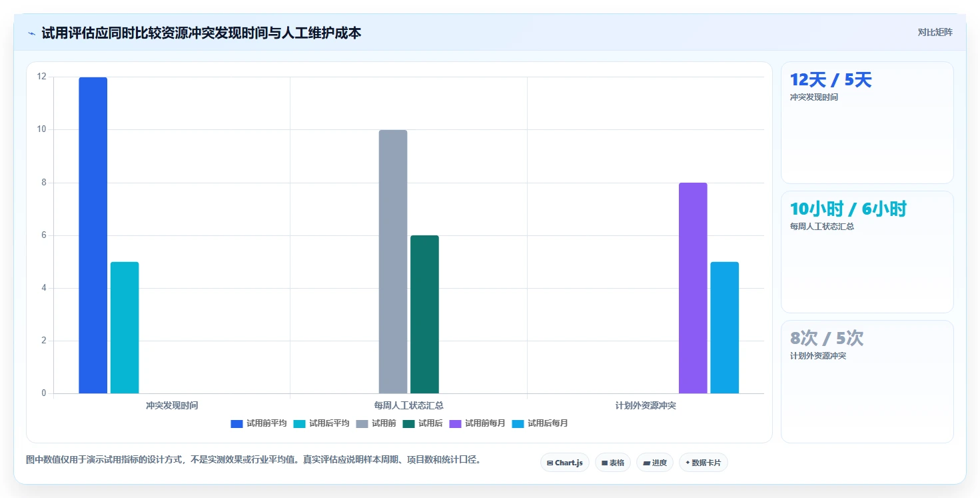The height and width of the screenshot is (498, 980).
Task: Click the 10小时 / 6小时 card value
Action: (x=848, y=209)
